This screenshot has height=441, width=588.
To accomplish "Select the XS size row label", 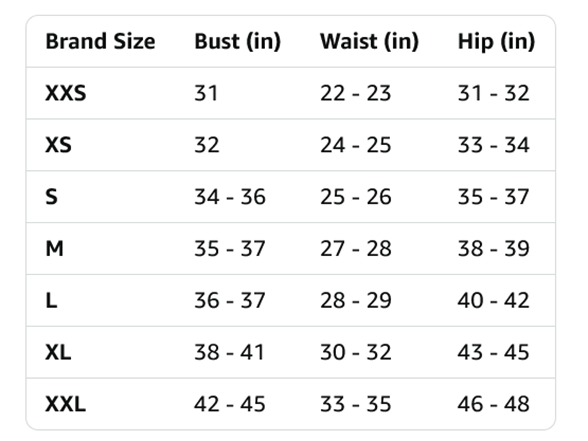I will click(x=58, y=145).
